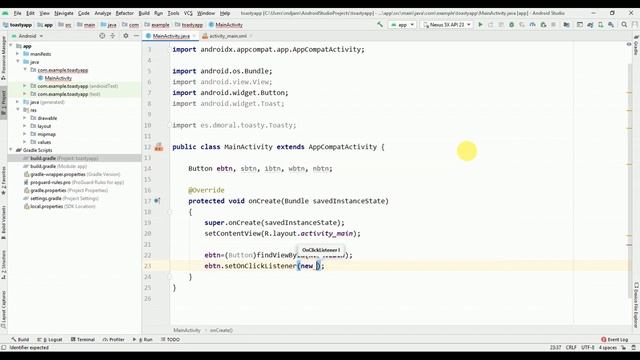
Task: Click the UTF-8 encoding indicator
Action: tap(588, 348)
